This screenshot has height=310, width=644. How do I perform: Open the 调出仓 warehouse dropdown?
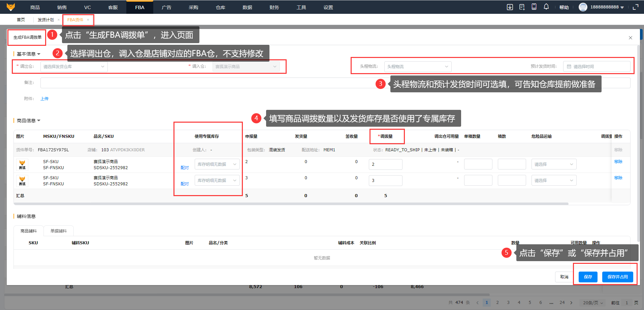74,67
